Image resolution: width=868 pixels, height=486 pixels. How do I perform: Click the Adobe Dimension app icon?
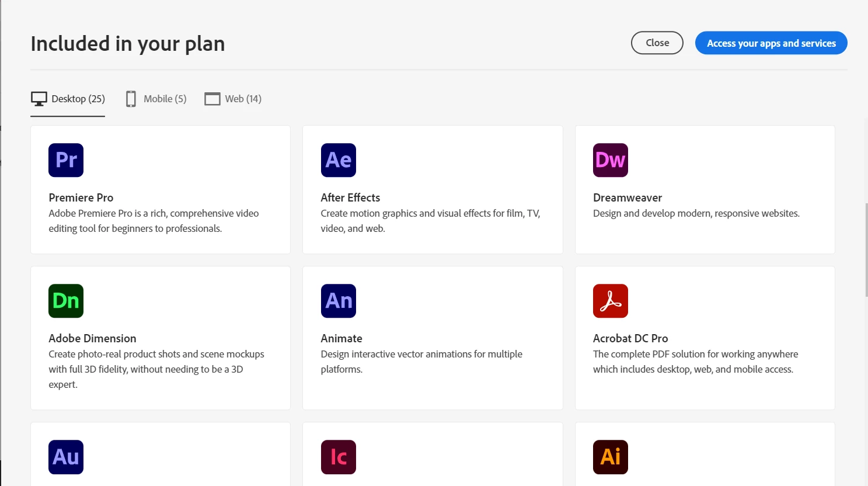[x=66, y=301]
